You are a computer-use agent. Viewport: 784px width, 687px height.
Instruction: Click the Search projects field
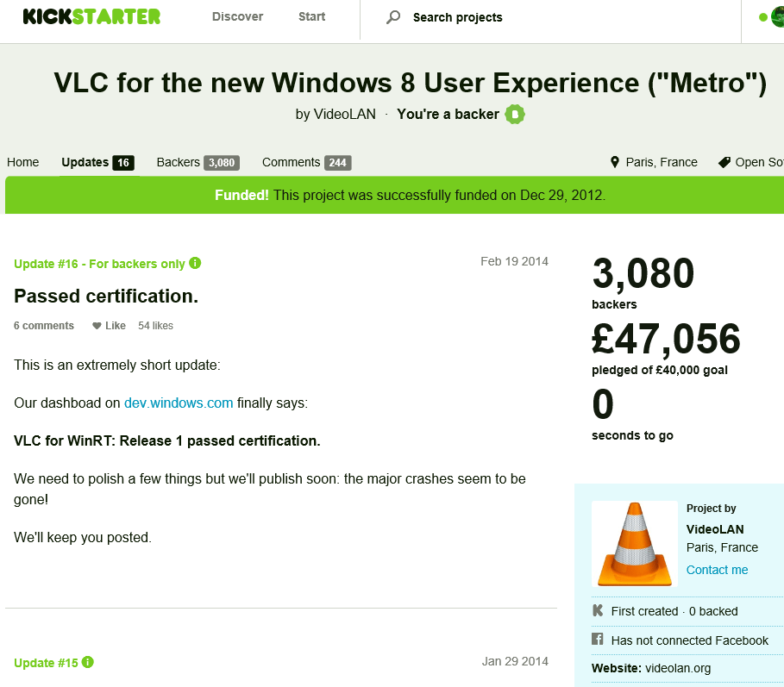click(517, 17)
